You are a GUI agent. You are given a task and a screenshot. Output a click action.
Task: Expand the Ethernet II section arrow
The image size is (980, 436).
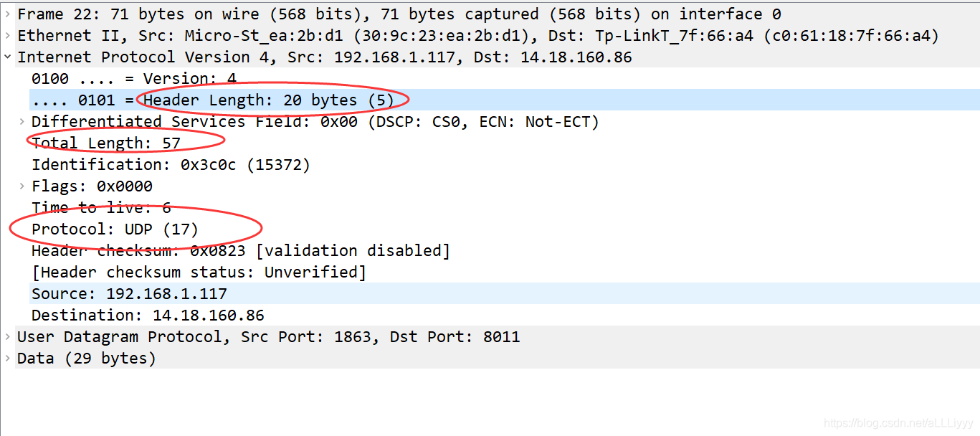tap(7, 36)
